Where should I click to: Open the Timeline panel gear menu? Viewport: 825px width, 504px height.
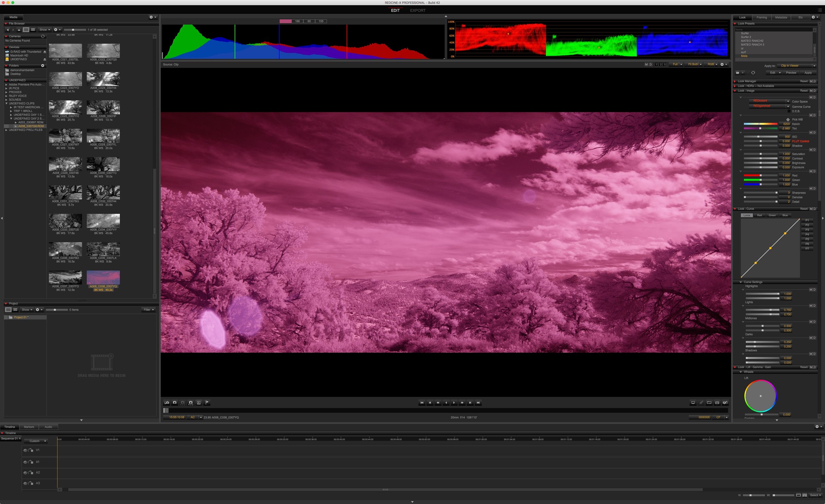click(x=818, y=427)
